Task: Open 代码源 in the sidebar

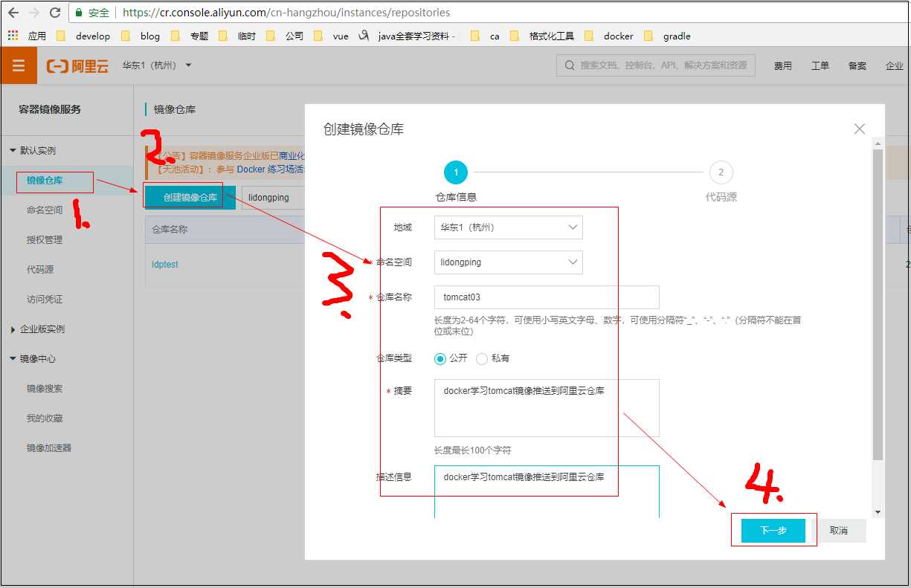Action: click(x=40, y=270)
